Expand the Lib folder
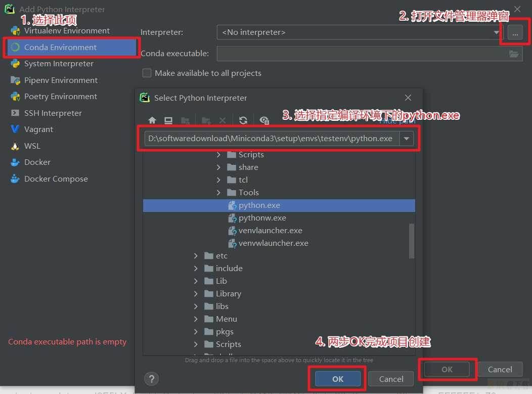The height and width of the screenshot is (394, 532). tap(196, 281)
